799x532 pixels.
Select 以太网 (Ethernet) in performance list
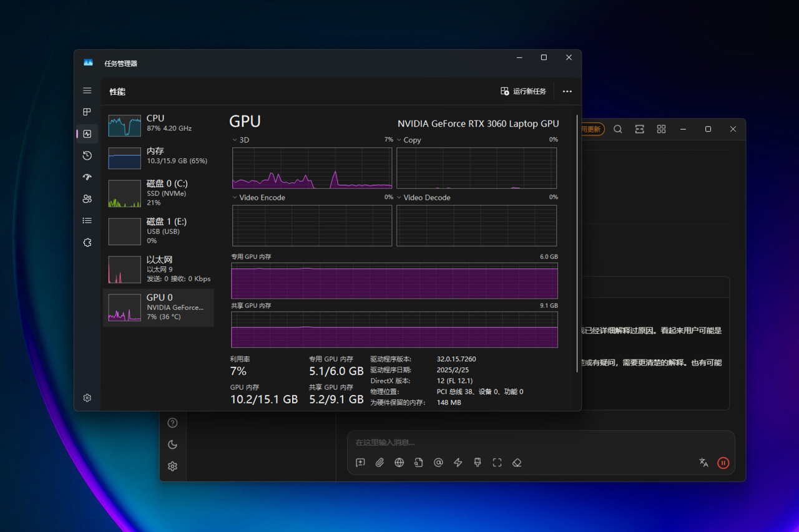click(x=159, y=269)
